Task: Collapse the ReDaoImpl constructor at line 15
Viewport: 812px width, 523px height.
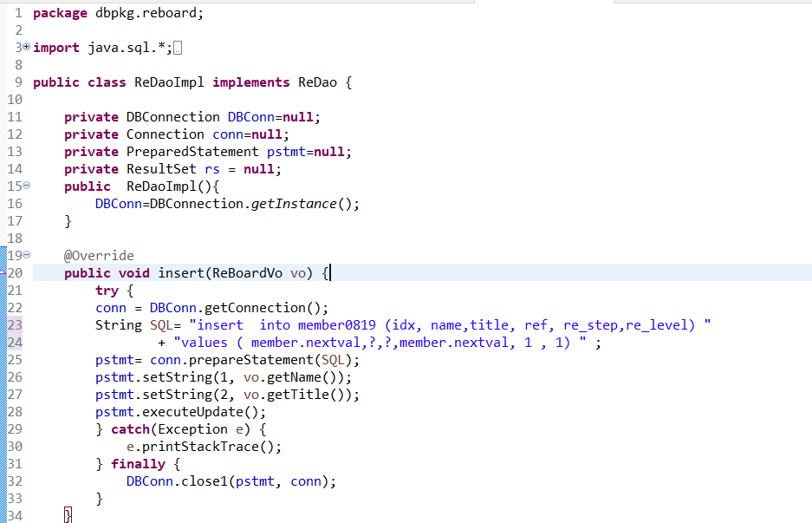Action: [x=26, y=185]
